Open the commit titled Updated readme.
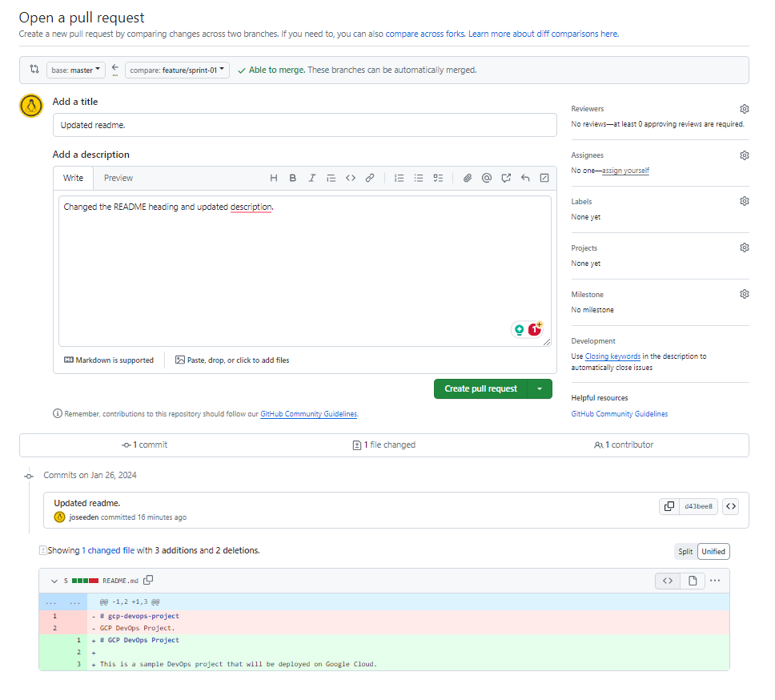 pyautogui.click(x=87, y=503)
